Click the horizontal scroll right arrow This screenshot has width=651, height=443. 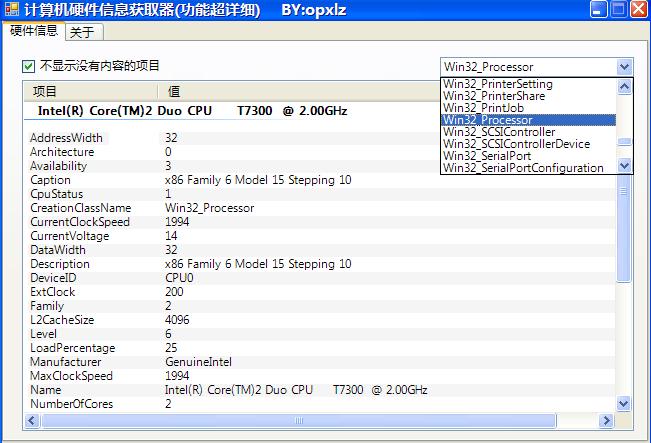point(606,421)
